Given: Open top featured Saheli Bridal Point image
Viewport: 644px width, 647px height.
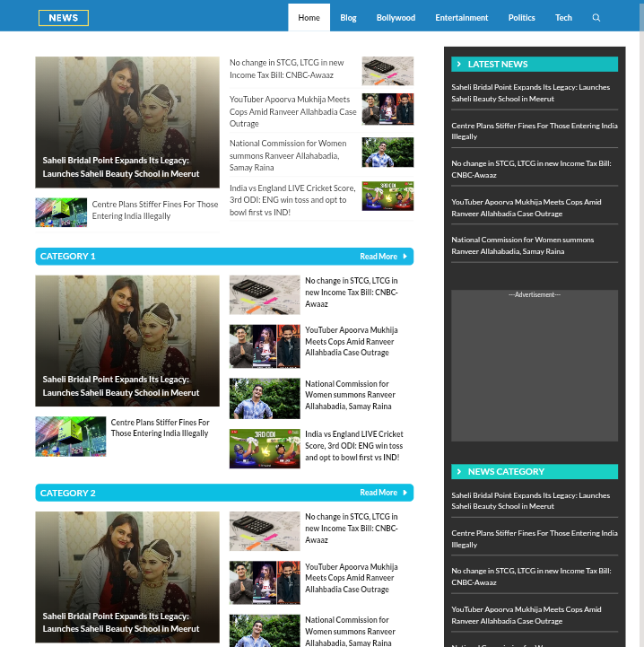Looking at the screenshot, I should [x=127, y=122].
